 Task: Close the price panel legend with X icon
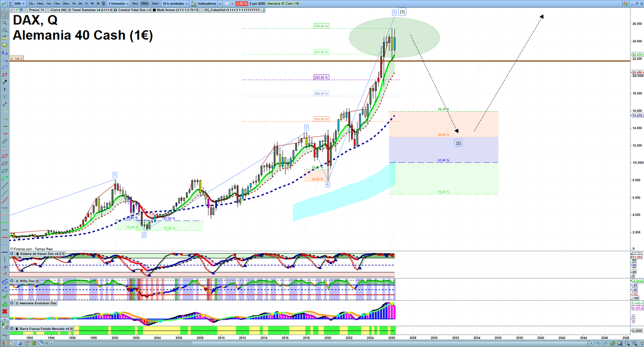tap(21, 10)
